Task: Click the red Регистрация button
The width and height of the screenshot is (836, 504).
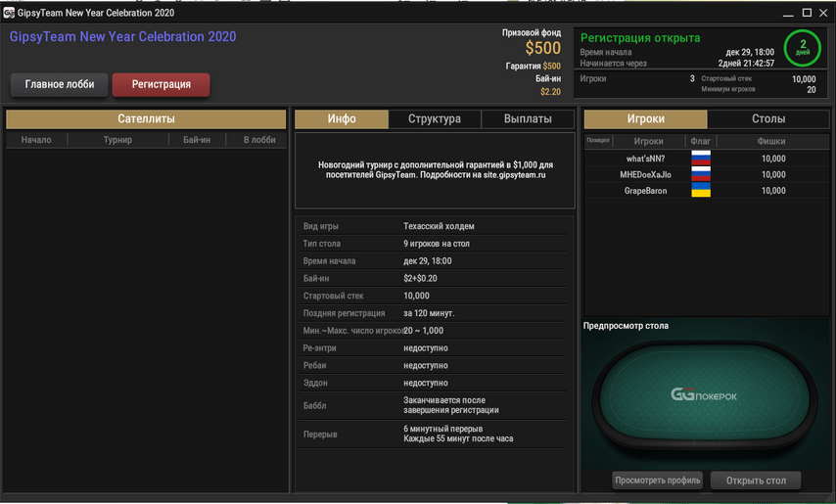Action: [161, 84]
